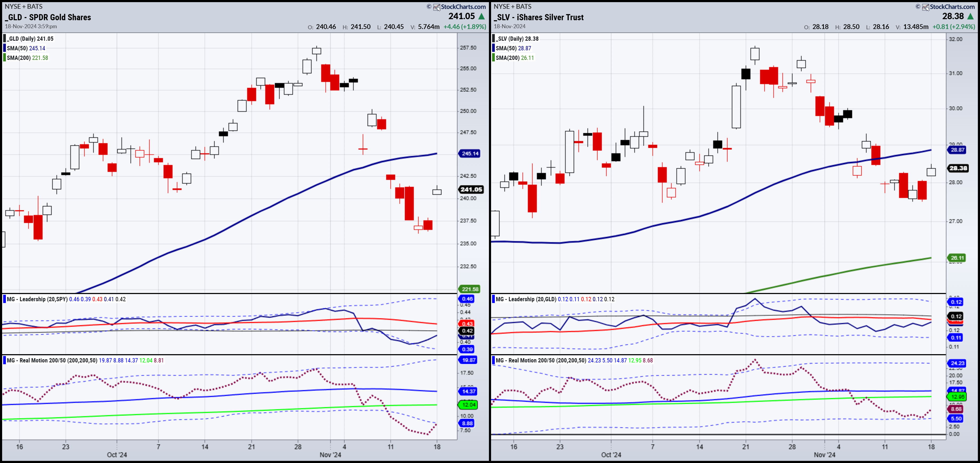
Task: Click the green SMA(200) 26.11 legend marker
Action: point(494,58)
